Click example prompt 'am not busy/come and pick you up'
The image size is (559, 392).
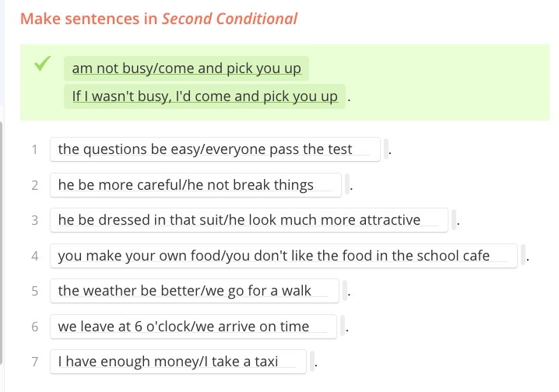[x=186, y=68]
